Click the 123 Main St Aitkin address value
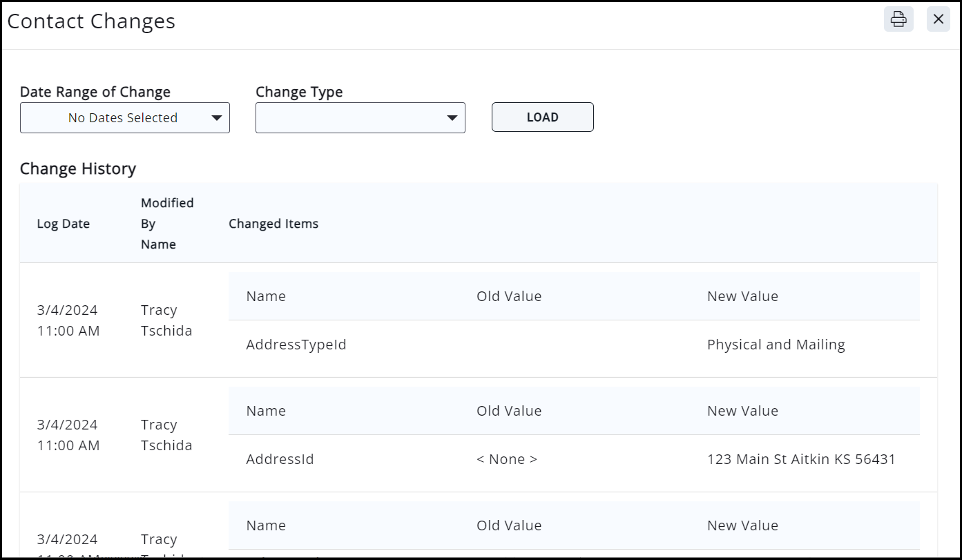The width and height of the screenshot is (962, 560). click(x=801, y=459)
